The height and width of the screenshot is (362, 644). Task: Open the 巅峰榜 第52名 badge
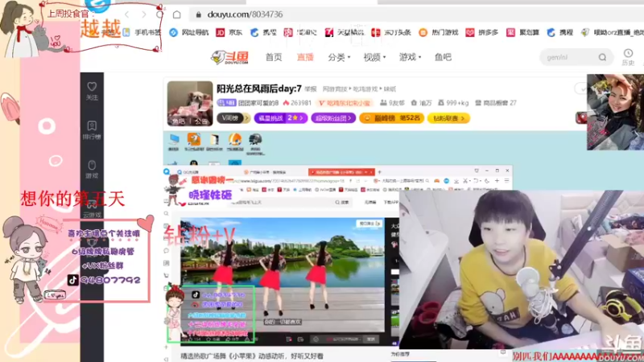tap(392, 118)
